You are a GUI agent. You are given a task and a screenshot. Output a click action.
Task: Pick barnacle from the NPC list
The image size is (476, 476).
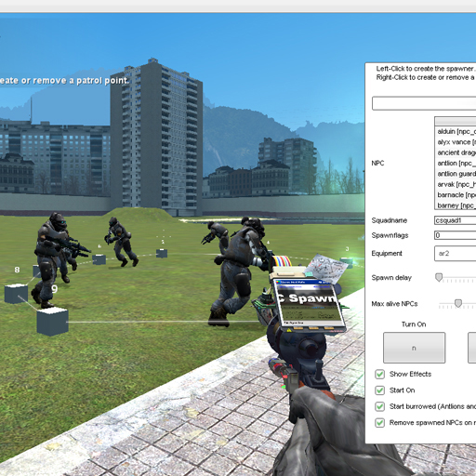pyautogui.click(x=456, y=194)
